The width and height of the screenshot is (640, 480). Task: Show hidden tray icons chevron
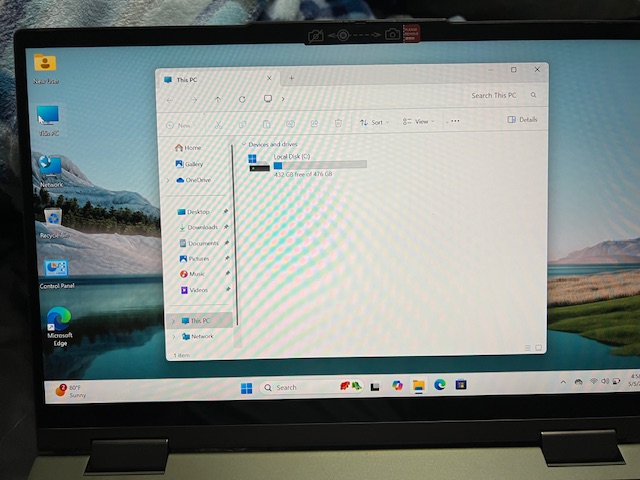(x=563, y=382)
